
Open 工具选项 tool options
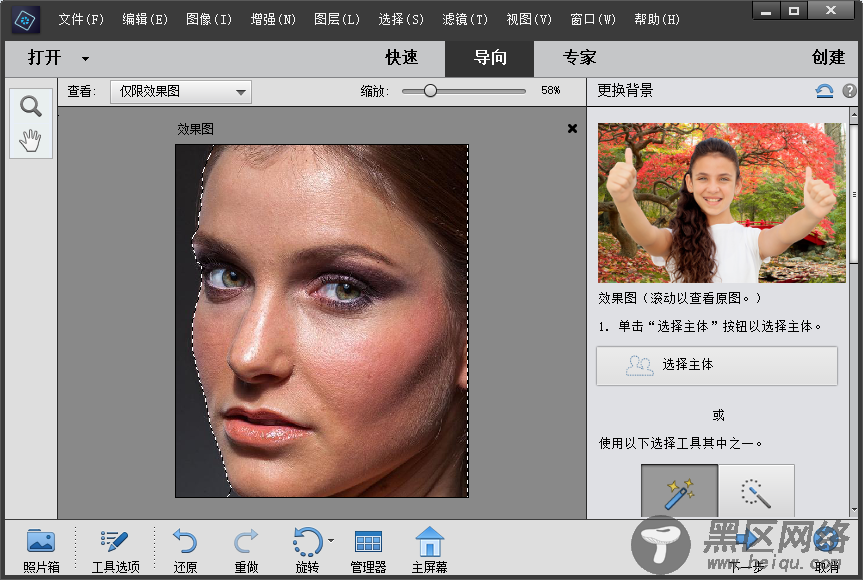116,550
